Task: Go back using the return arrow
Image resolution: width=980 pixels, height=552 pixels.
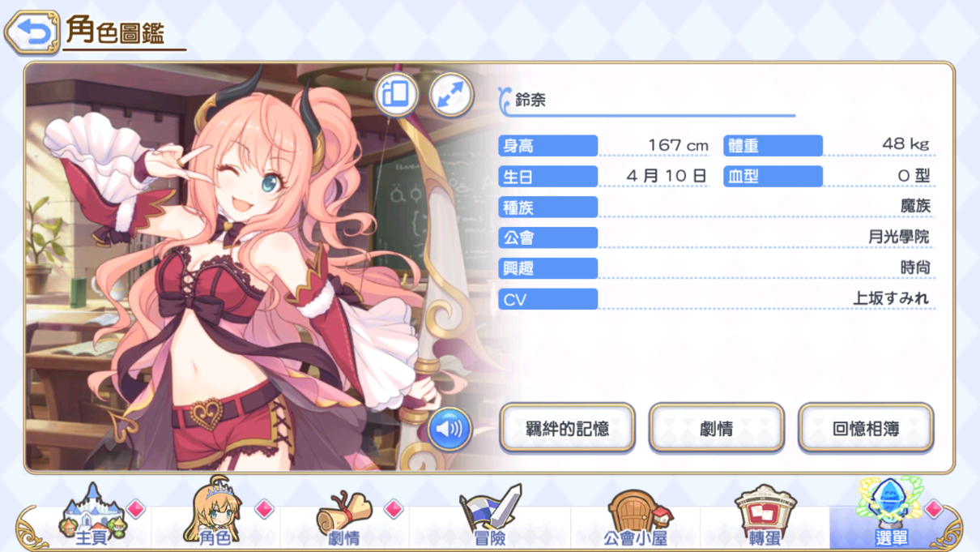Action: click(32, 32)
